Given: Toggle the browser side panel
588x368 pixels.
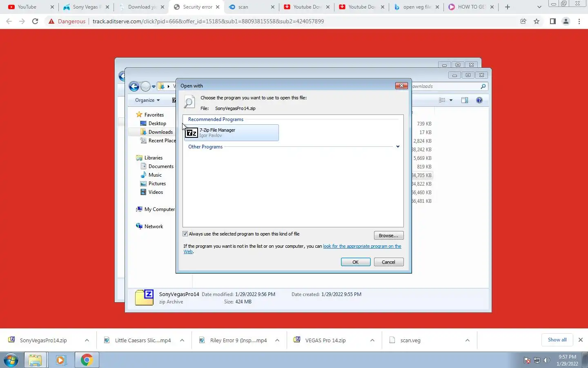Looking at the screenshot, I should (552, 21).
